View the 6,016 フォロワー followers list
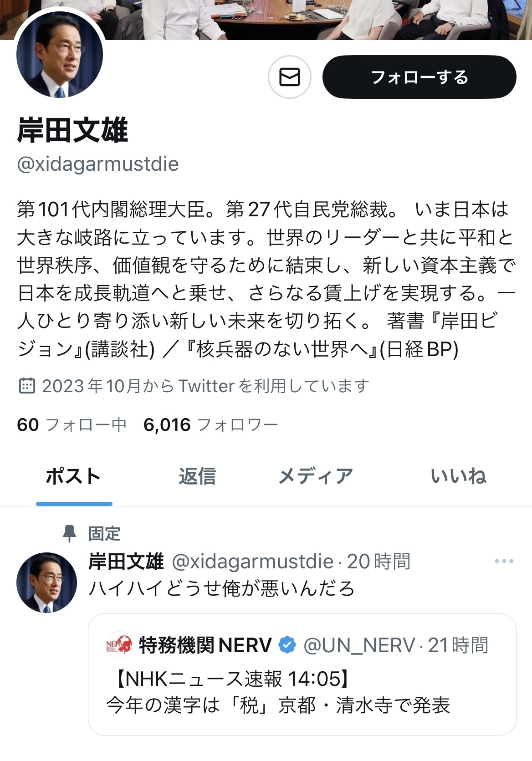 pyautogui.click(x=210, y=425)
